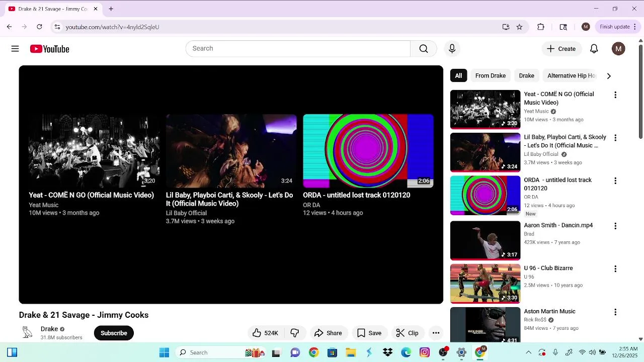Click the Create button
644x362 pixels.
click(561, 49)
